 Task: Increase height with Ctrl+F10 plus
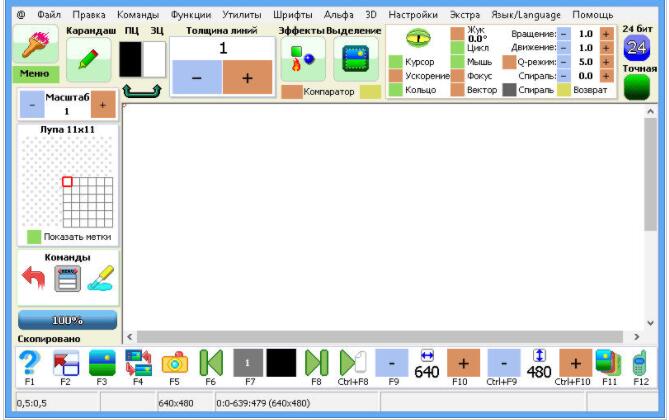[576, 363]
